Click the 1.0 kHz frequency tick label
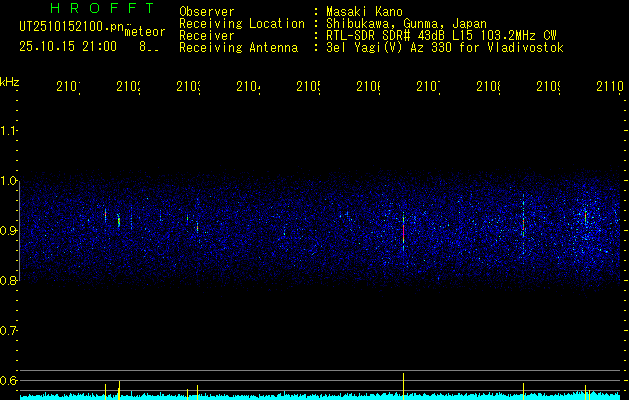Image resolution: width=629 pixels, height=400 pixels. [9, 181]
